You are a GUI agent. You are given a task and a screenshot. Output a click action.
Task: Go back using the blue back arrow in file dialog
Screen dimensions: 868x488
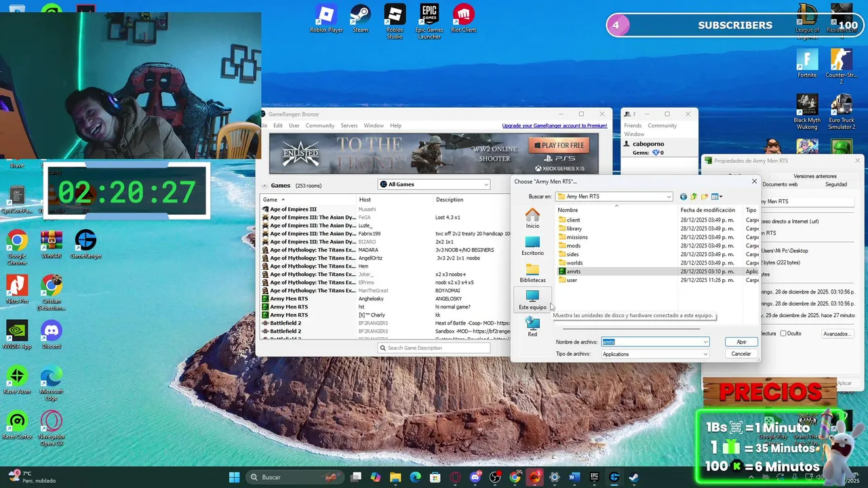coord(683,197)
